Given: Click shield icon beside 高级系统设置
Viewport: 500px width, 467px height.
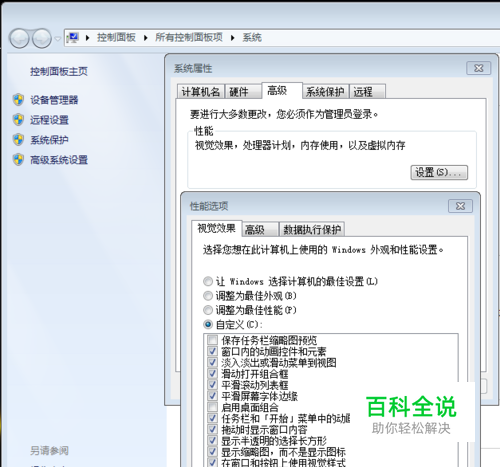Looking at the screenshot, I should (18, 160).
